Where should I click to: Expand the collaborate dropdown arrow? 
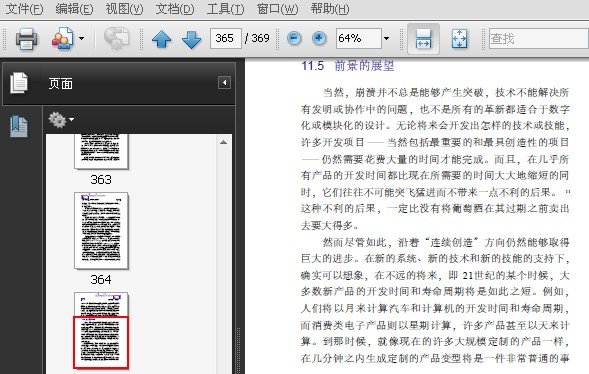point(82,38)
